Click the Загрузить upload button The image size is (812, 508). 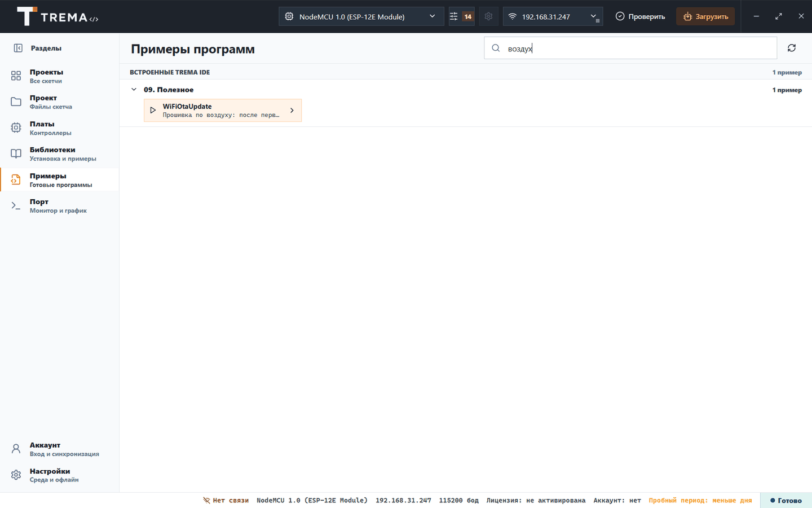click(705, 16)
